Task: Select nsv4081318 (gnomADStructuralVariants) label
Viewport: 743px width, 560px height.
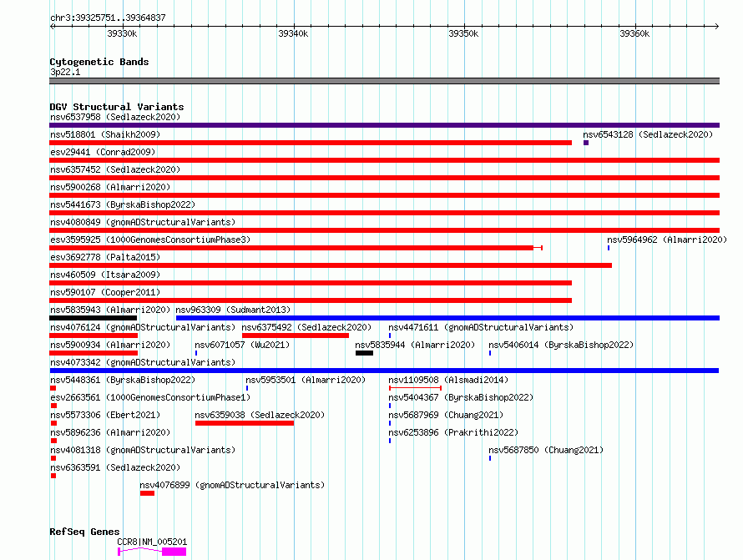Action: click(143, 450)
